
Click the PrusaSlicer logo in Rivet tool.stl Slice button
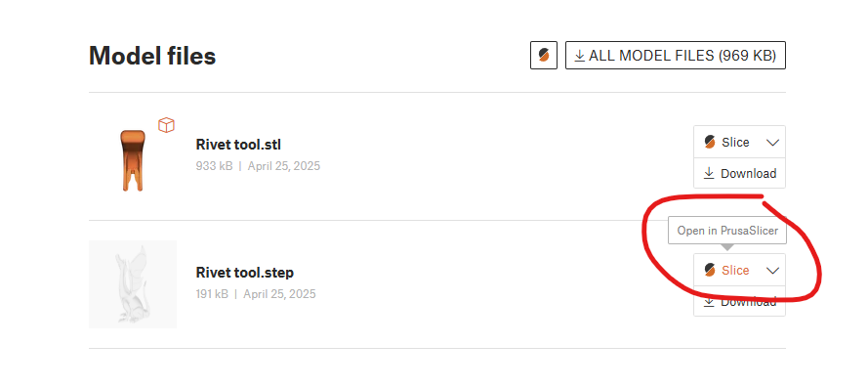tap(710, 142)
